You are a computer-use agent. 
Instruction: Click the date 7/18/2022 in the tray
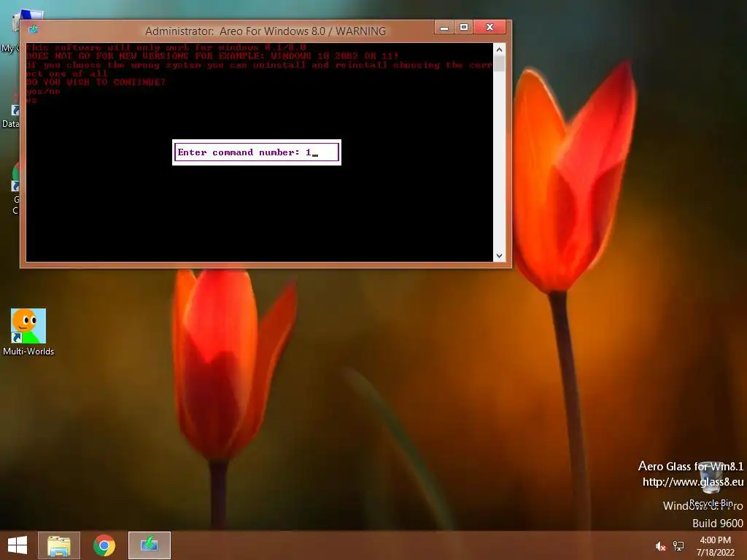[715, 553]
